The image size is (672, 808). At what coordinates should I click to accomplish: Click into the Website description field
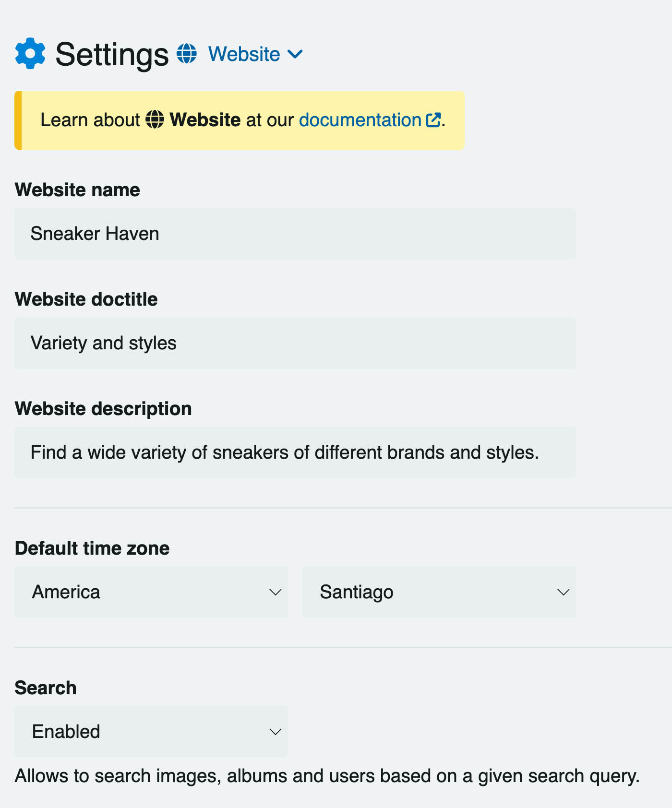click(295, 452)
